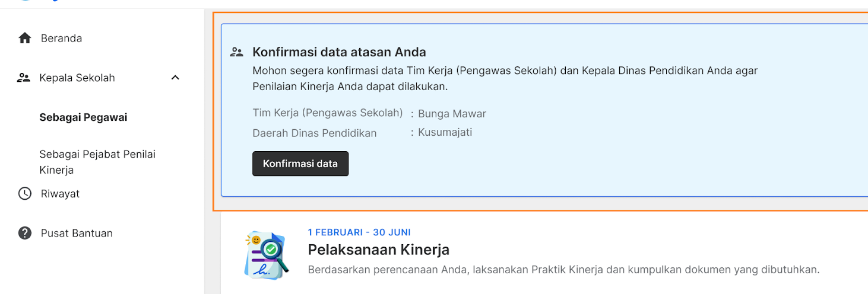Click the Berdasarkan perencanaan Anda description text
The image size is (868, 294).
pyautogui.click(x=563, y=270)
